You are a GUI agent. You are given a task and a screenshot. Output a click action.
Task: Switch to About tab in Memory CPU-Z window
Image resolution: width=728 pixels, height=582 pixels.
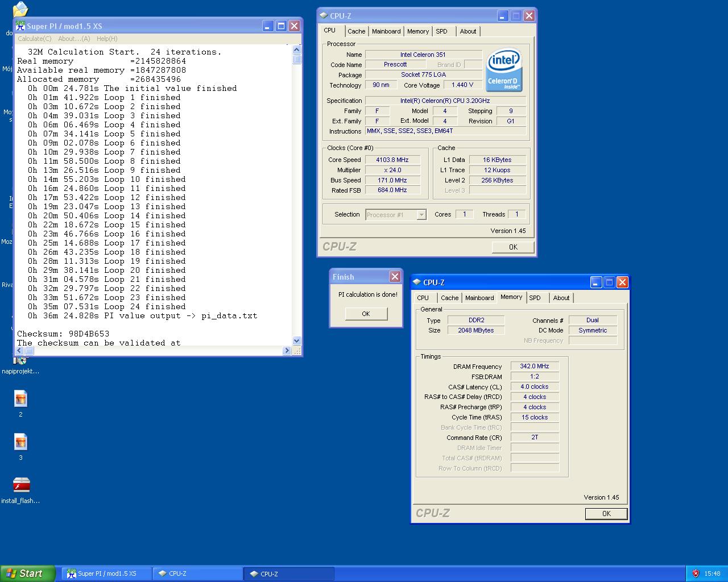tap(561, 298)
